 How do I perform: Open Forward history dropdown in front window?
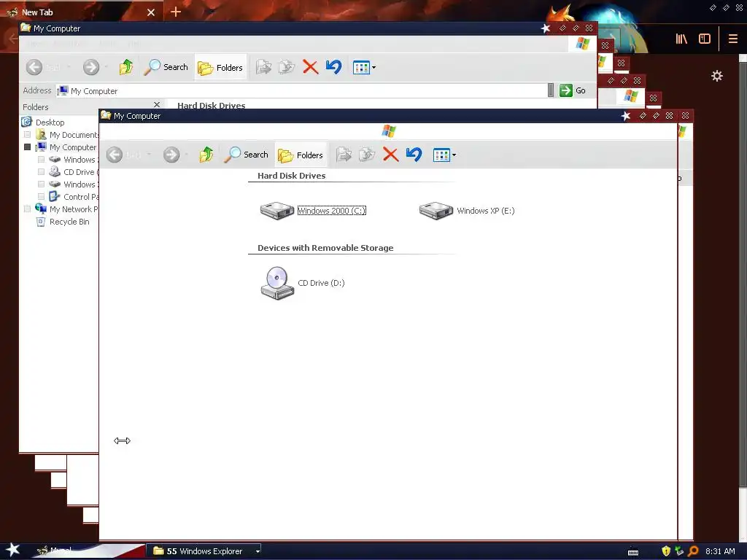click(186, 155)
